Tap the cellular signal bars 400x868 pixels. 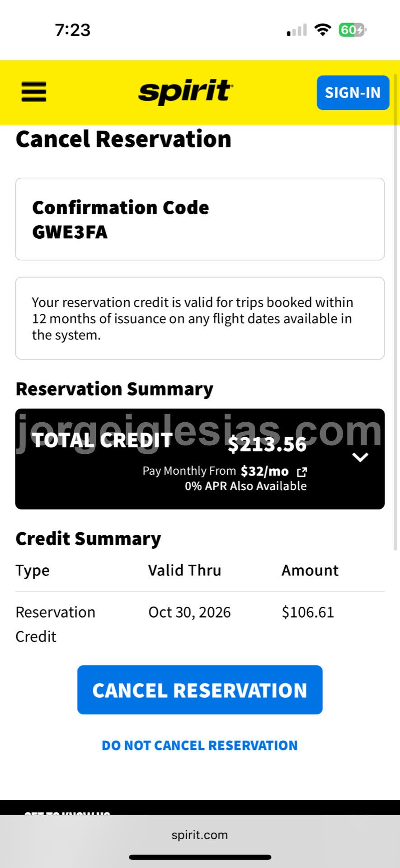[x=296, y=30]
